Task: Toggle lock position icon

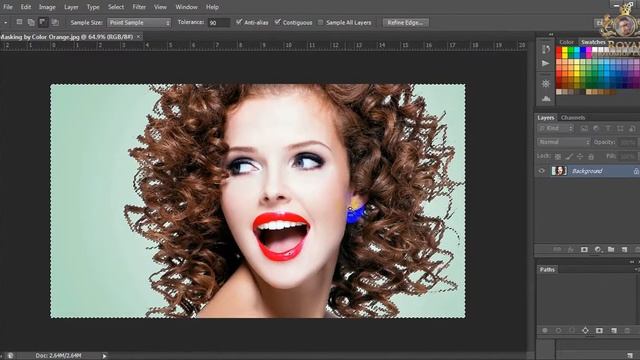Action: (x=580, y=156)
